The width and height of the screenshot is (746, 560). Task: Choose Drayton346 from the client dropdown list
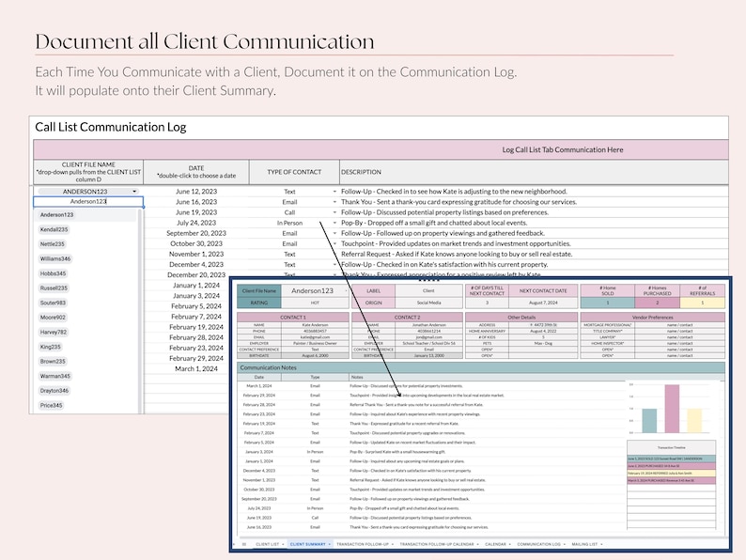click(54, 391)
